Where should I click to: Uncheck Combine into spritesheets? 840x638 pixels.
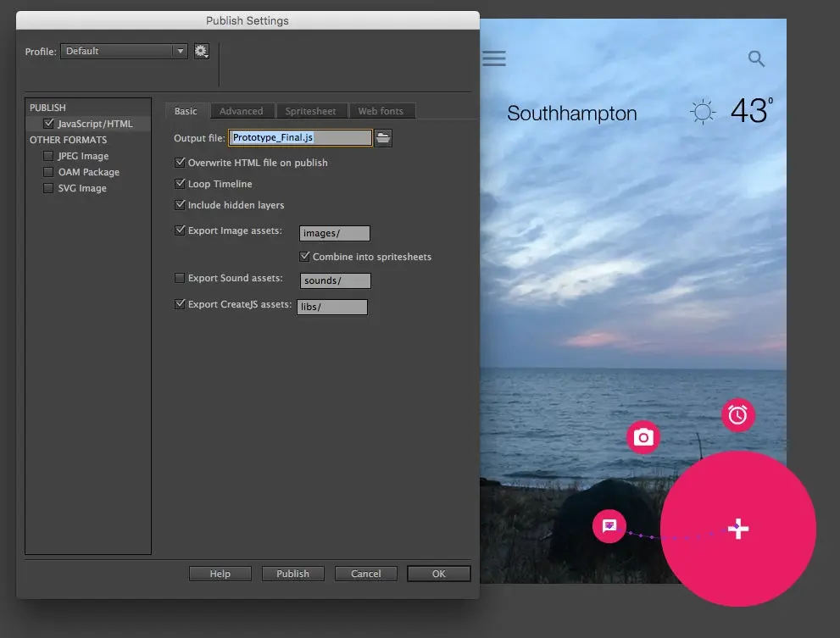click(303, 257)
